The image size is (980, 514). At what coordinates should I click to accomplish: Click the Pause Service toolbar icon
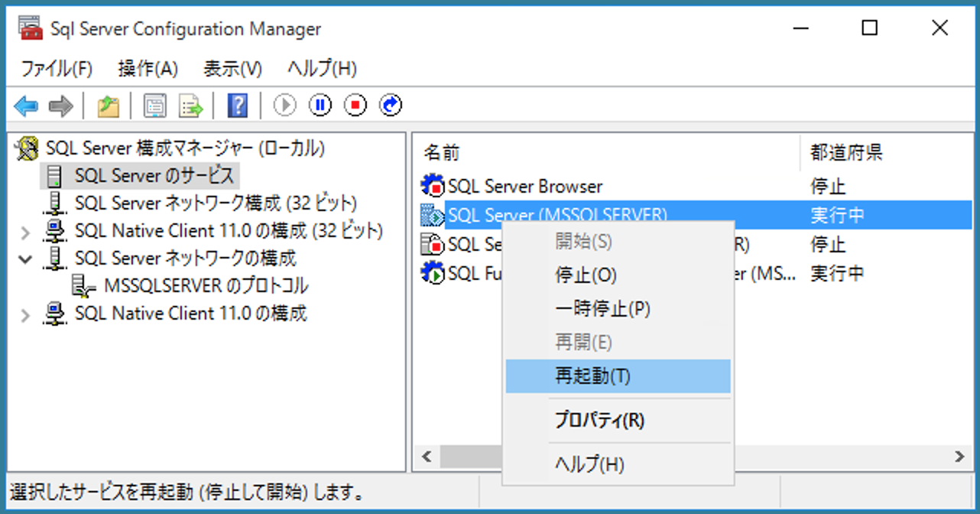(320, 105)
